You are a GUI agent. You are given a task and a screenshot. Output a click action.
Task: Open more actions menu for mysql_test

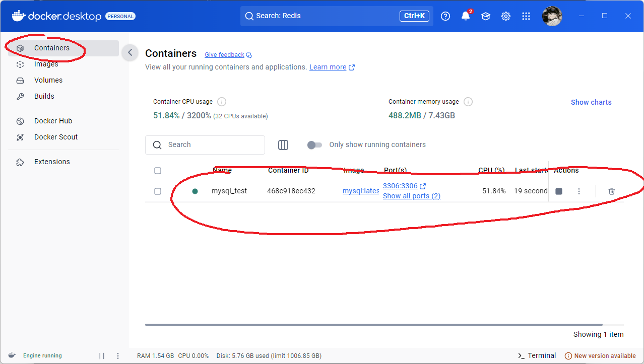579,191
